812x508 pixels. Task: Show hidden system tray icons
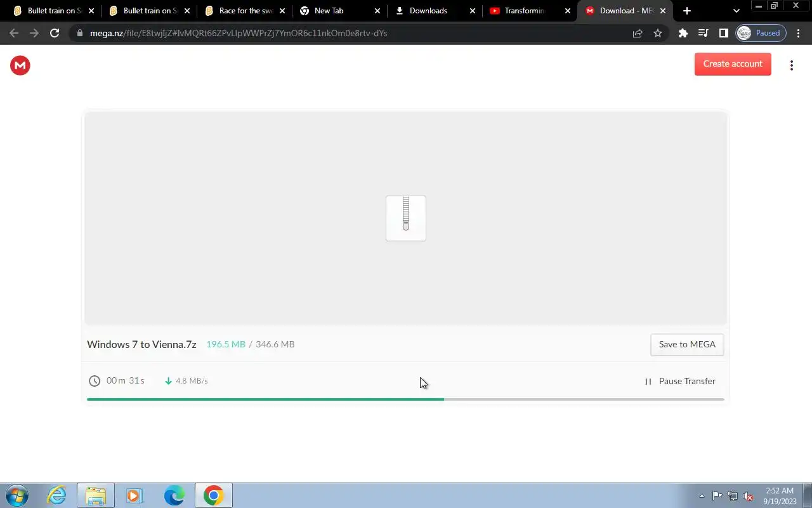(x=702, y=496)
